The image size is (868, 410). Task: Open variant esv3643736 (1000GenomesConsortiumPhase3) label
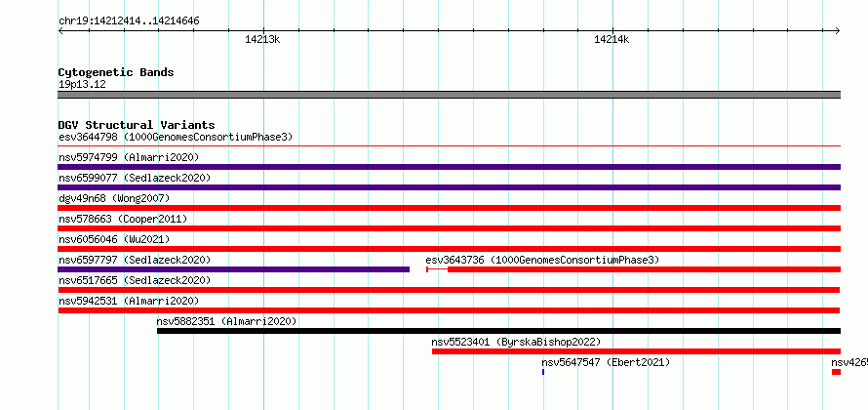point(542,260)
